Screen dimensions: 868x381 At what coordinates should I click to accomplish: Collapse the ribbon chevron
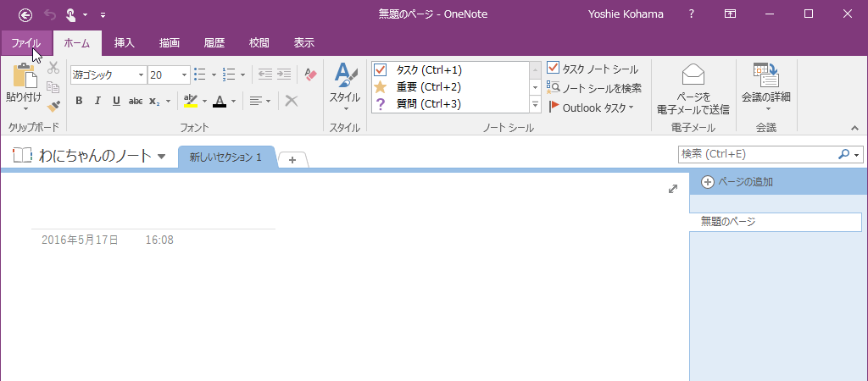[x=854, y=128]
